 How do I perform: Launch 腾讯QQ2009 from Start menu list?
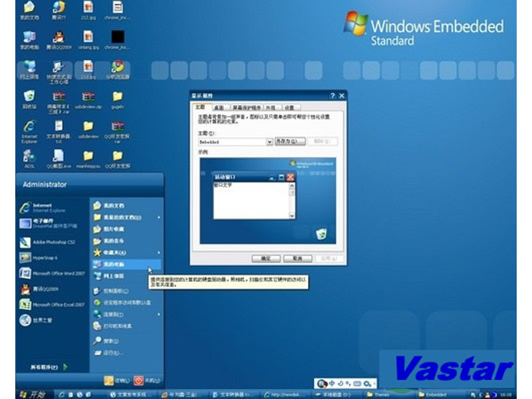[39, 289]
